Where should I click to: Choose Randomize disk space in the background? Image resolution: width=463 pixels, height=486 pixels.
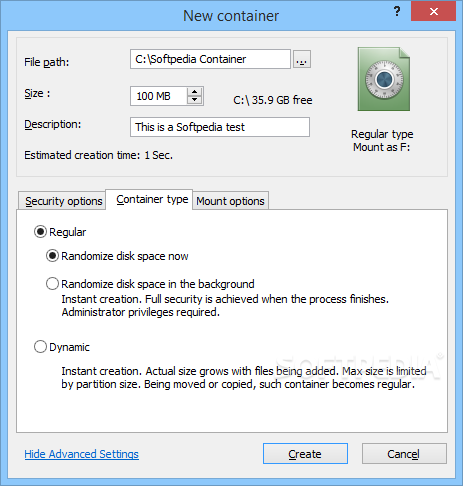pyautogui.click(x=150, y=284)
